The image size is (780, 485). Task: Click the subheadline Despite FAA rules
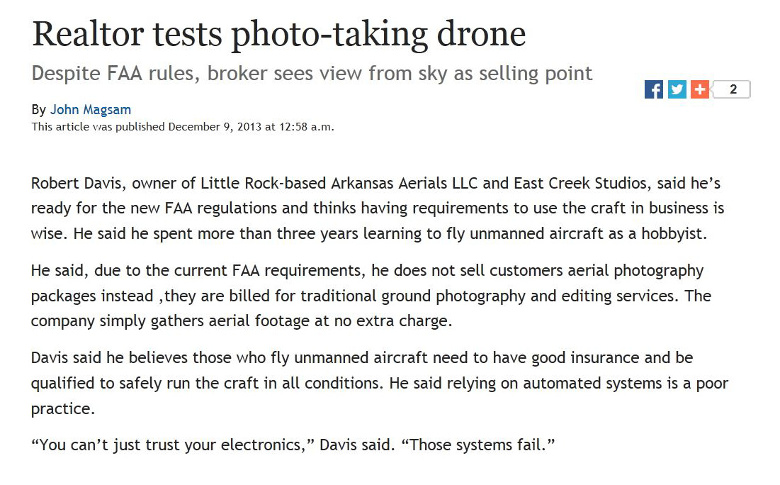[312, 74]
